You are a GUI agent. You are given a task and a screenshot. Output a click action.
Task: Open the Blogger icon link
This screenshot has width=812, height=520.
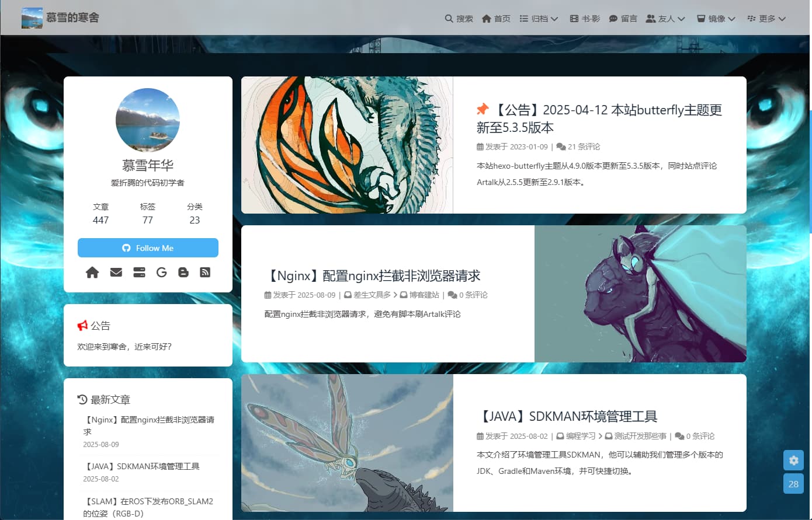183,273
